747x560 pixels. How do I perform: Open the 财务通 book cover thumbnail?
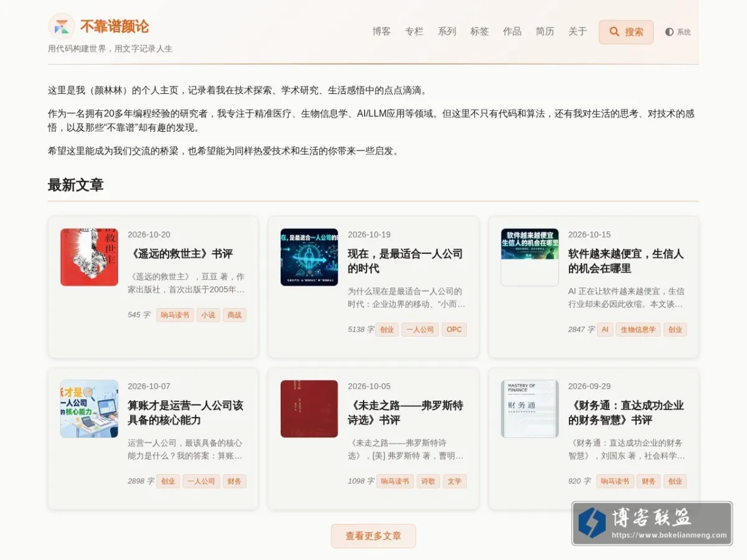click(x=530, y=409)
